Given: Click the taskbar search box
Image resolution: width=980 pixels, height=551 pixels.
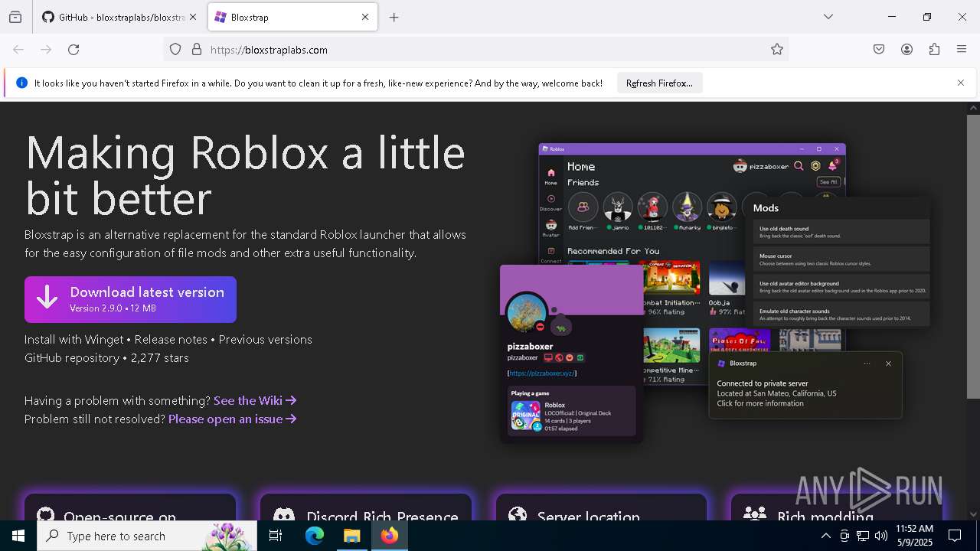Looking at the screenshot, I should click(x=147, y=536).
